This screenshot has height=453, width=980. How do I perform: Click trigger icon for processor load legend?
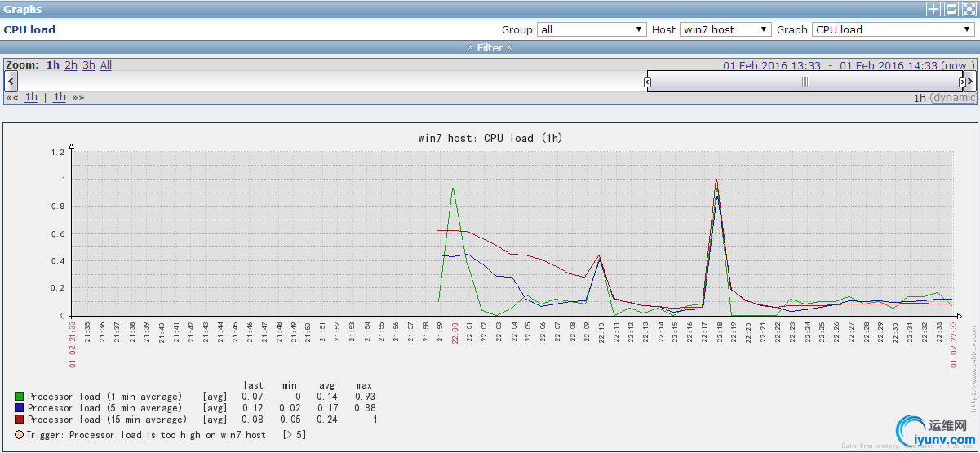19,435
